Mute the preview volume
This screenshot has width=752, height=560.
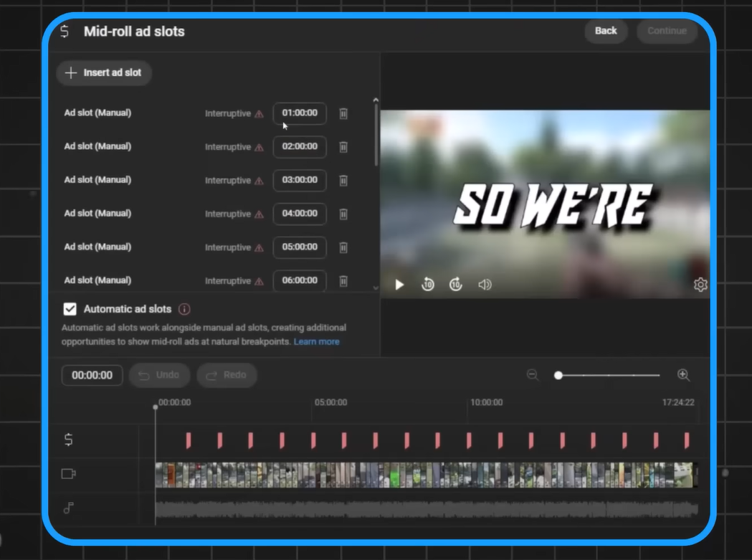(485, 285)
